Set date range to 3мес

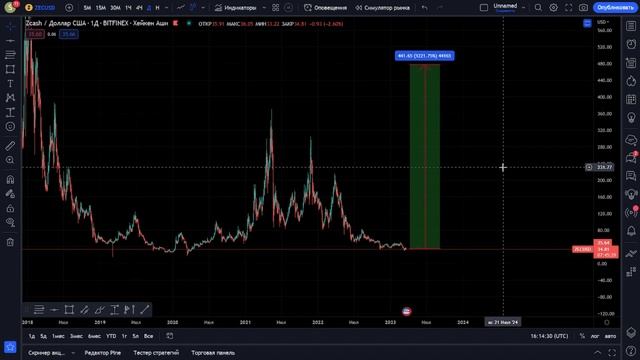pyautogui.click(x=76, y=336)
